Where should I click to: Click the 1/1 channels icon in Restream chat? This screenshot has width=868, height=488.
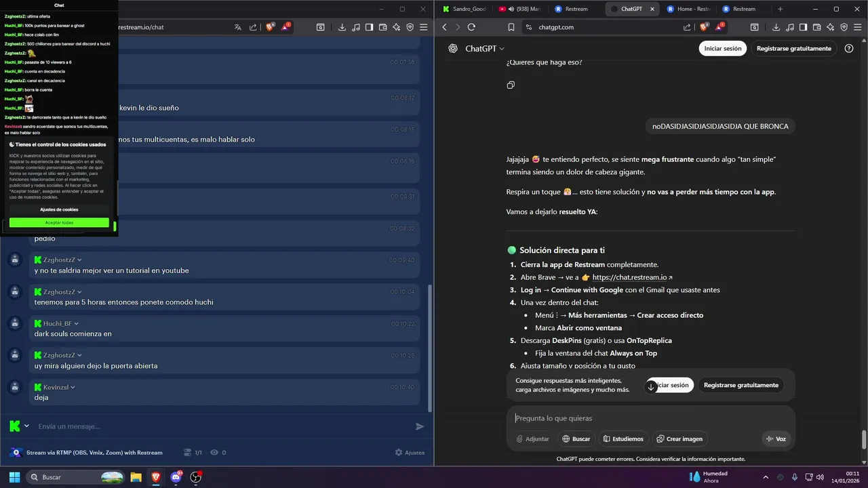(x=188, y=452)
